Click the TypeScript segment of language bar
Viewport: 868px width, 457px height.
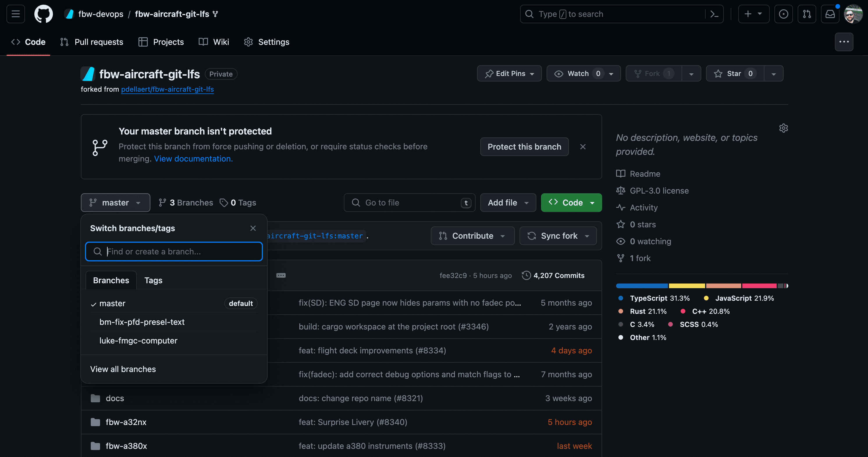tap(642, 286)
